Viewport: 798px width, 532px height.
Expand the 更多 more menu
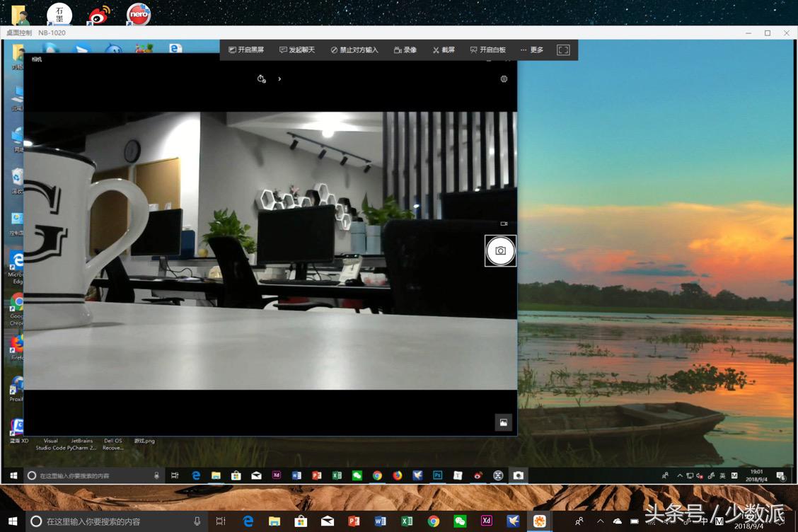tap(532, 50)
